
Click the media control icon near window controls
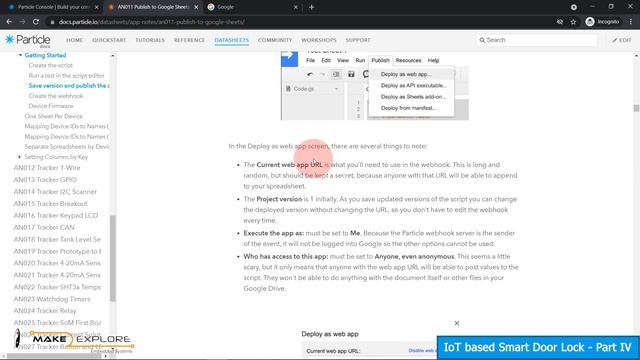coord(574,7)
